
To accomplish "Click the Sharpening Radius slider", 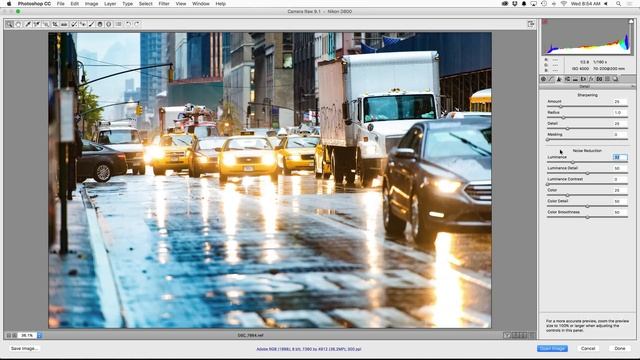I will coord(587,118).
